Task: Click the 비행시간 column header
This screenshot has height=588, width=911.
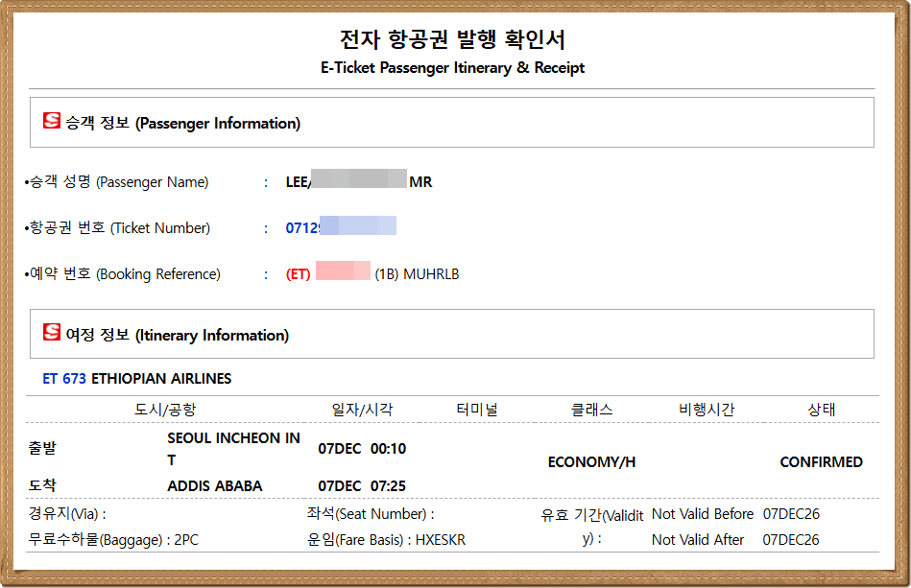Action: (x=707, y=410)
